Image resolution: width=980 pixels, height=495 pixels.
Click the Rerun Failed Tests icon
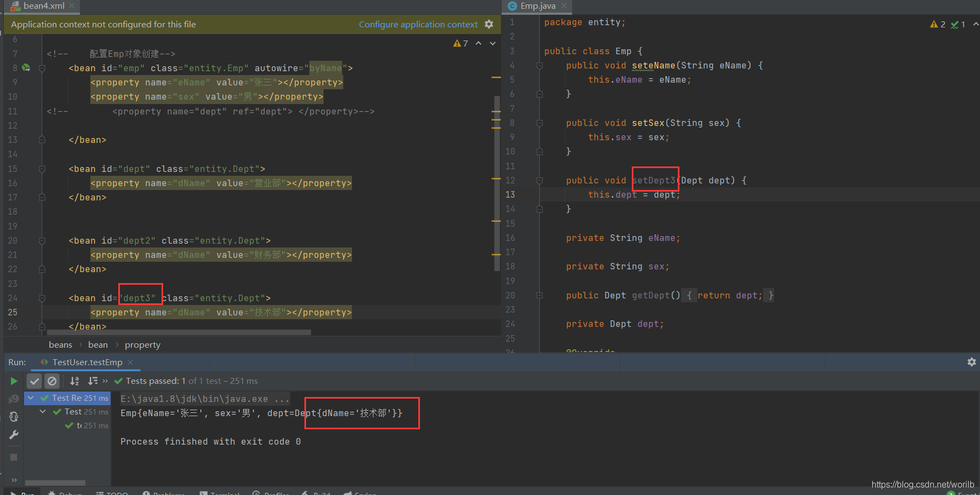click(14, 399)
